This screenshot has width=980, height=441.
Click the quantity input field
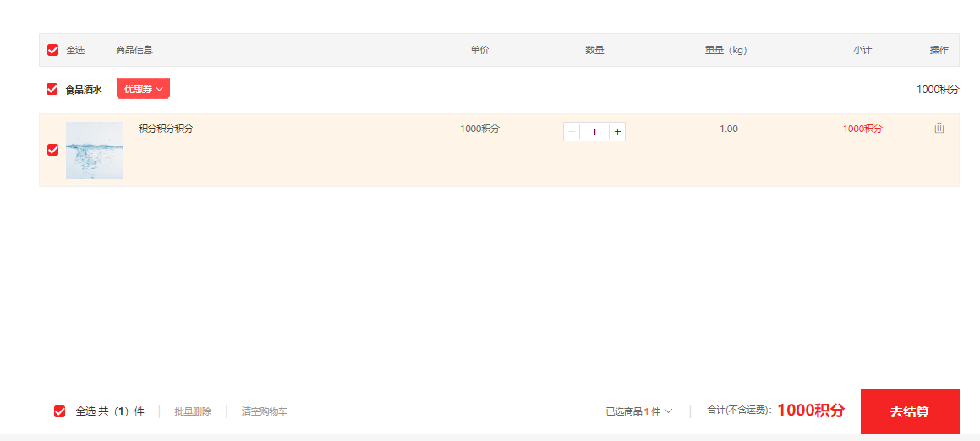tap(594, 132)
